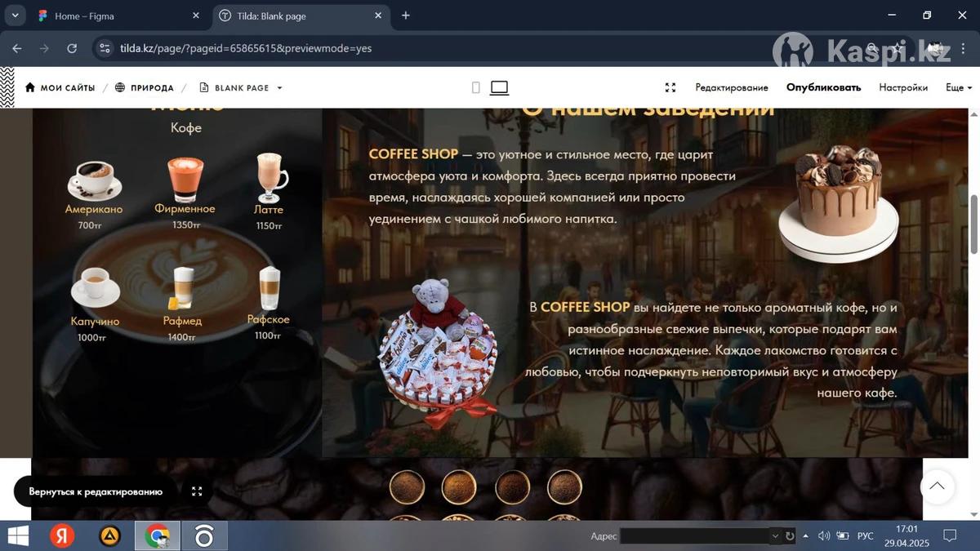
Task: Click the circular O app taskbar icon
Action: pyautogui.click(x=204, y=535)
